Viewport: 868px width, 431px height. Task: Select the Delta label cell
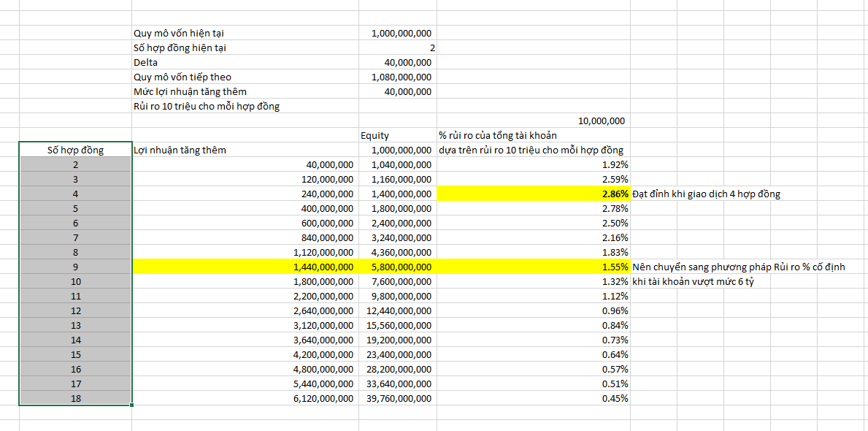coord(146,62)
